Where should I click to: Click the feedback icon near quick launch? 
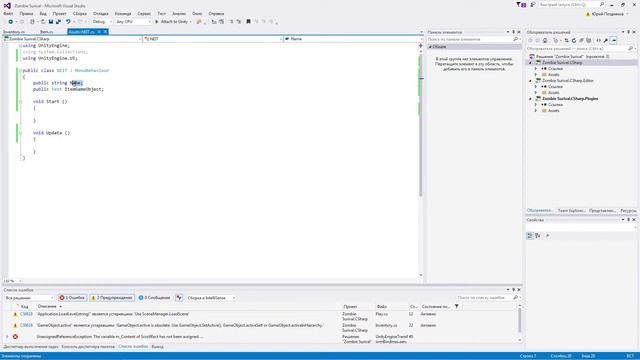pos(533,4)
